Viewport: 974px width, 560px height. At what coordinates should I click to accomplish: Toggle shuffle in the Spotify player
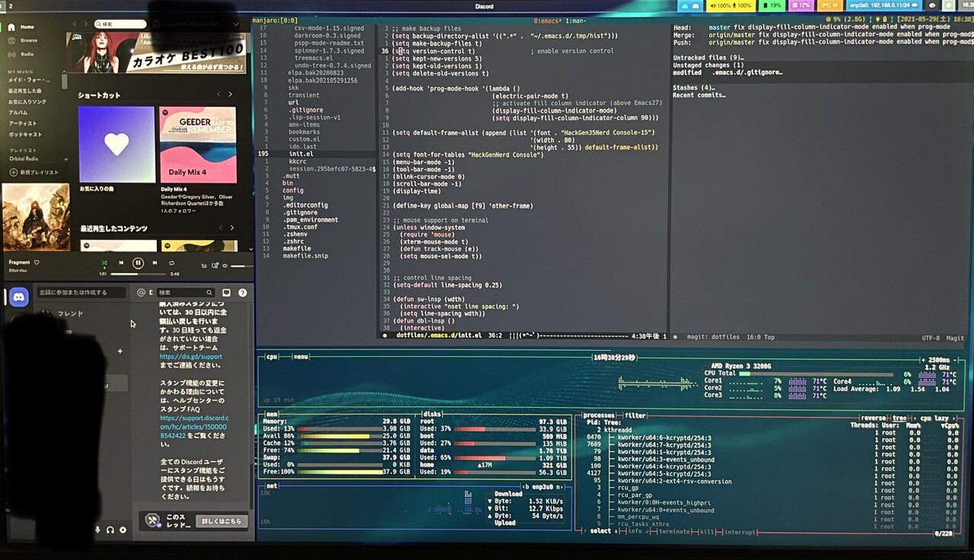(x=104, y=263)
